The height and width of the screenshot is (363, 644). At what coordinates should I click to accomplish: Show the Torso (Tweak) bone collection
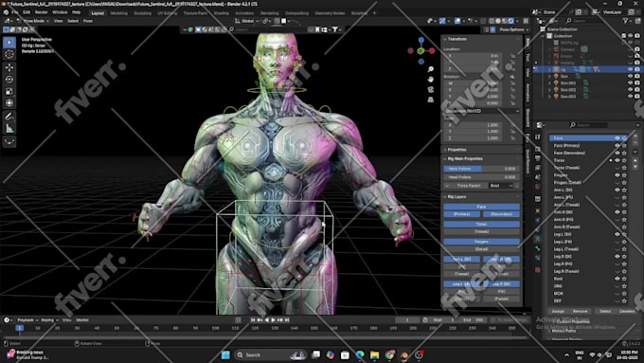tap(617, 168)
